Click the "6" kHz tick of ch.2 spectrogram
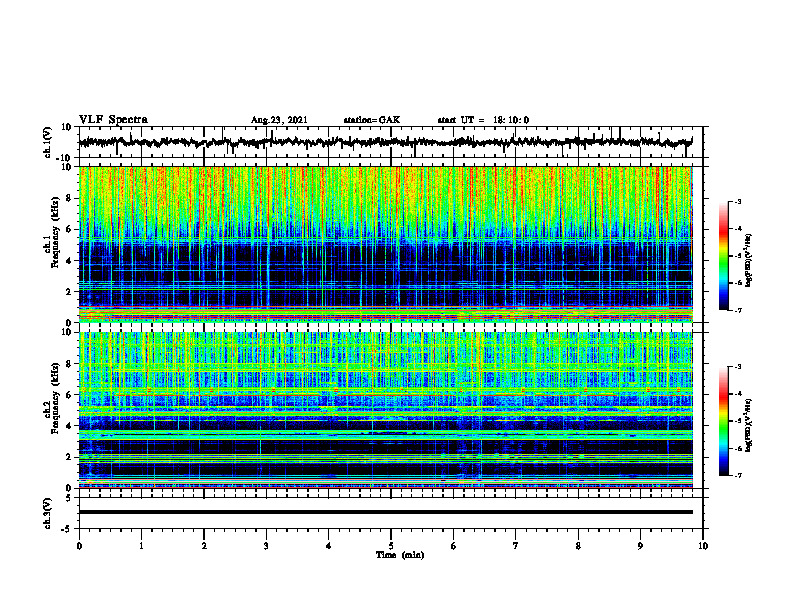Viewport: 792px width, 612px height. tap(69, 394)
